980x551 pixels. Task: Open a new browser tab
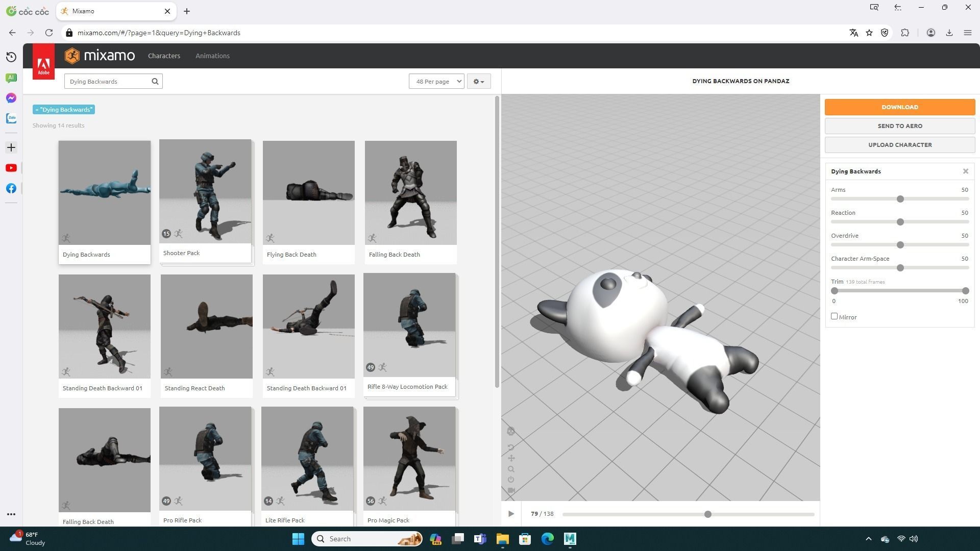[187, 11]
